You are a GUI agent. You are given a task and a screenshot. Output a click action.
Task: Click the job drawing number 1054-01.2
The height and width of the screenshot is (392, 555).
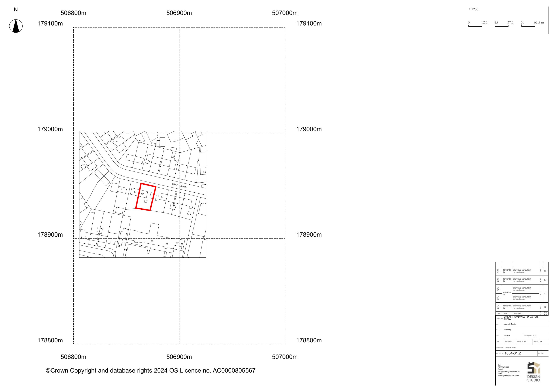pos(512,353)
